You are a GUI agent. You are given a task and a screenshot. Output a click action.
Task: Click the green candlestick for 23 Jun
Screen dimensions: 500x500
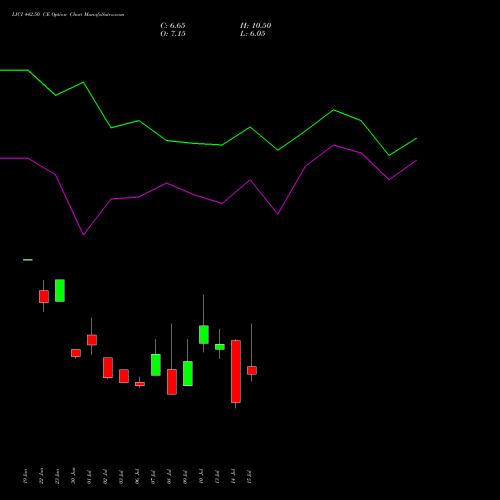[x=60, y=291]
